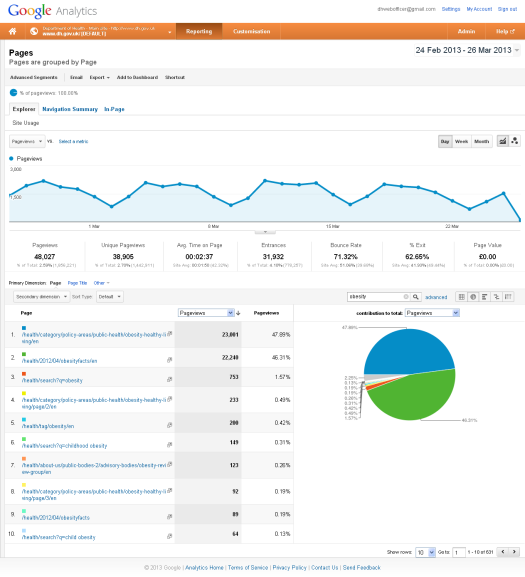Switch to the percentage pie view icon

[473, 297]
